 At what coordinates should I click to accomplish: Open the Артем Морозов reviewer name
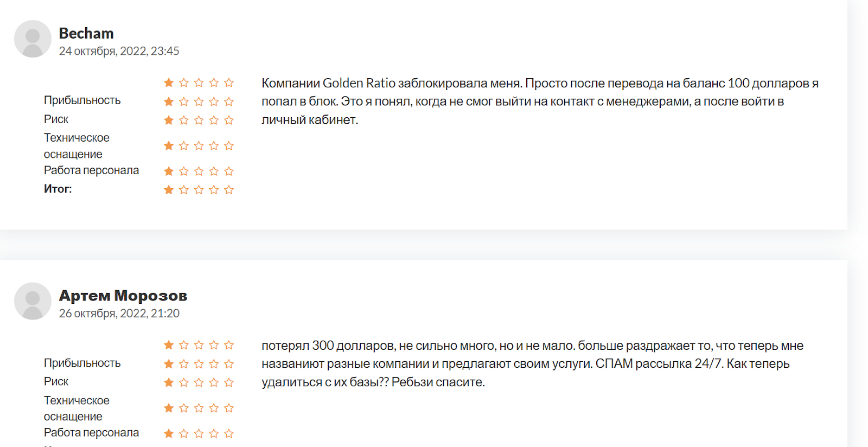[123, 296]
